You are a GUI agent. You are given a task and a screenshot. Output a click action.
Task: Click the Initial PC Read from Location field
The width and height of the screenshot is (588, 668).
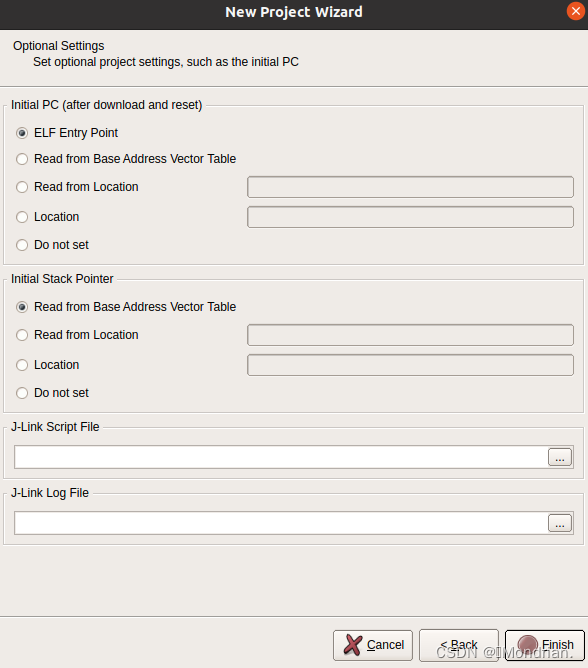410,187
